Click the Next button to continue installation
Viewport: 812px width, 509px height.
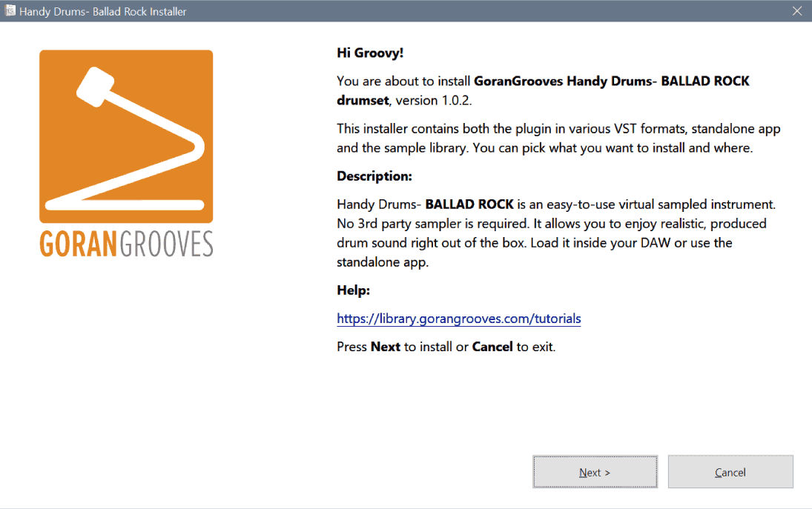[595, 472]
